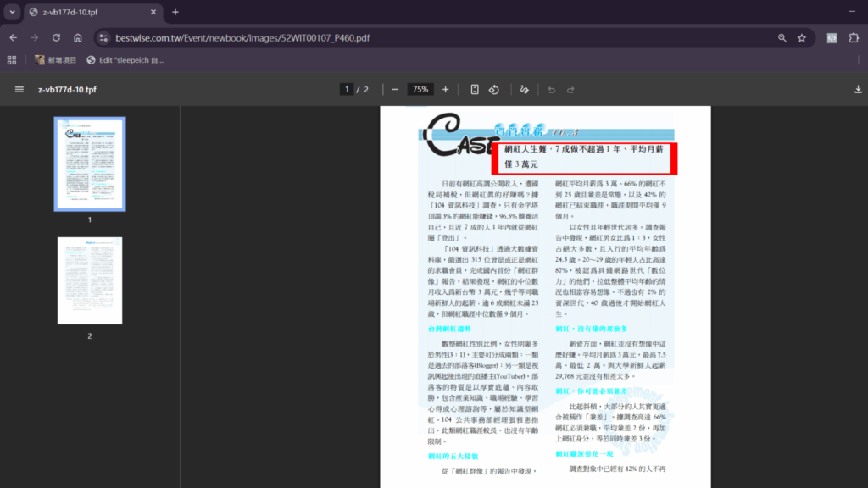
Task: Open the tab search dropdown
Action: (12, 12)
